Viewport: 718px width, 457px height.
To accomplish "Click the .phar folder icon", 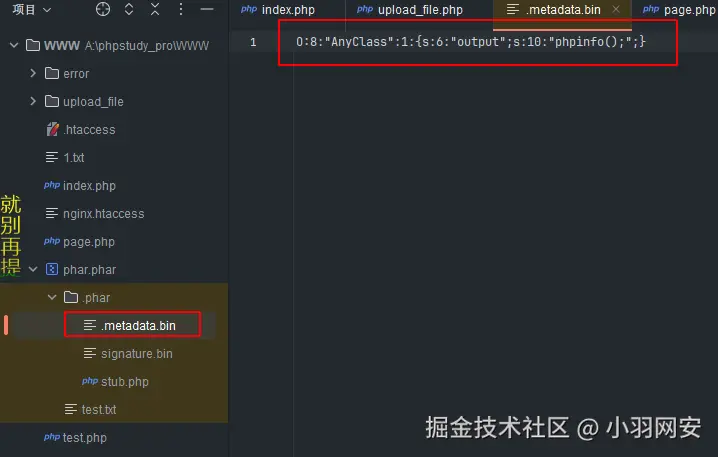I will click(71, 297).
